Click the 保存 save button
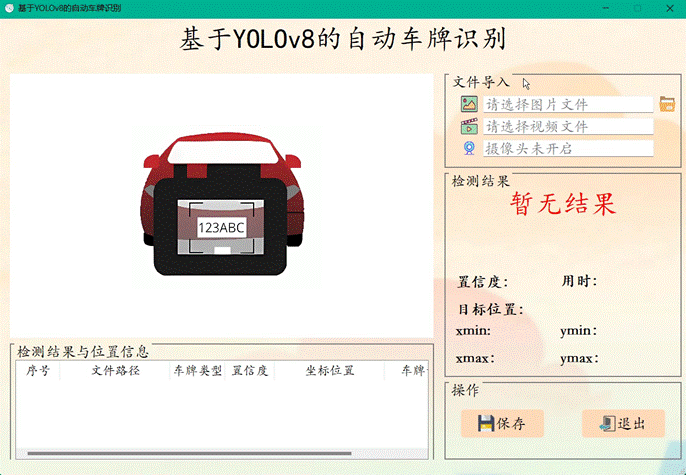The image size is (686, 475). (x=502, y=423)
